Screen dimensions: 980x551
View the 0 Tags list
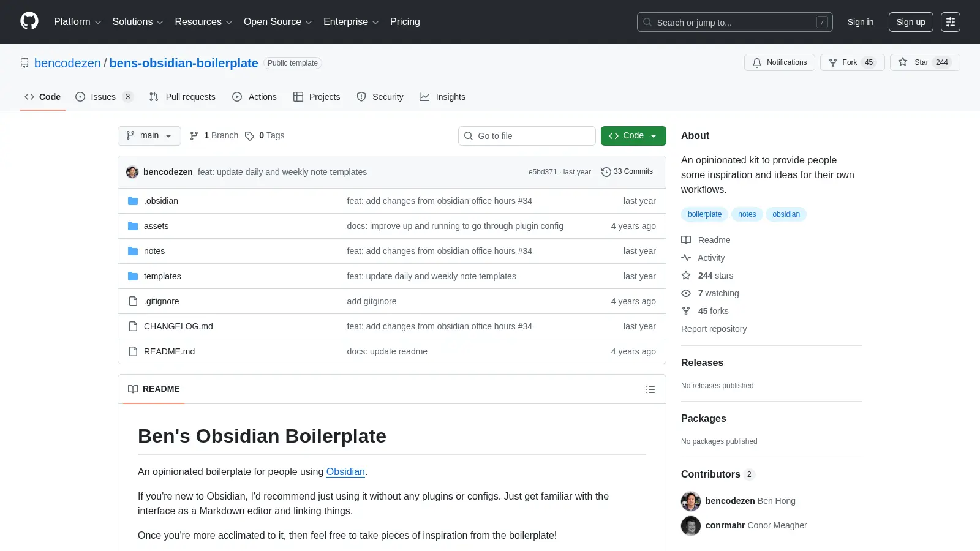(x=265, y=136)
